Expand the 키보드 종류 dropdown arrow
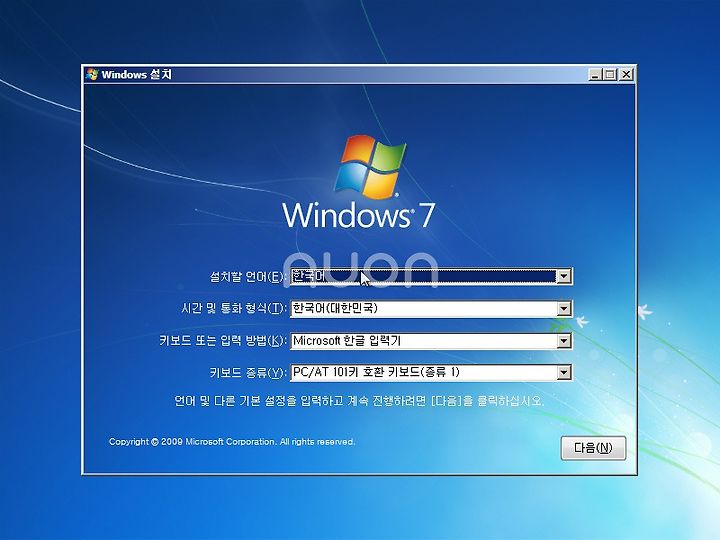 coord(563,372)
